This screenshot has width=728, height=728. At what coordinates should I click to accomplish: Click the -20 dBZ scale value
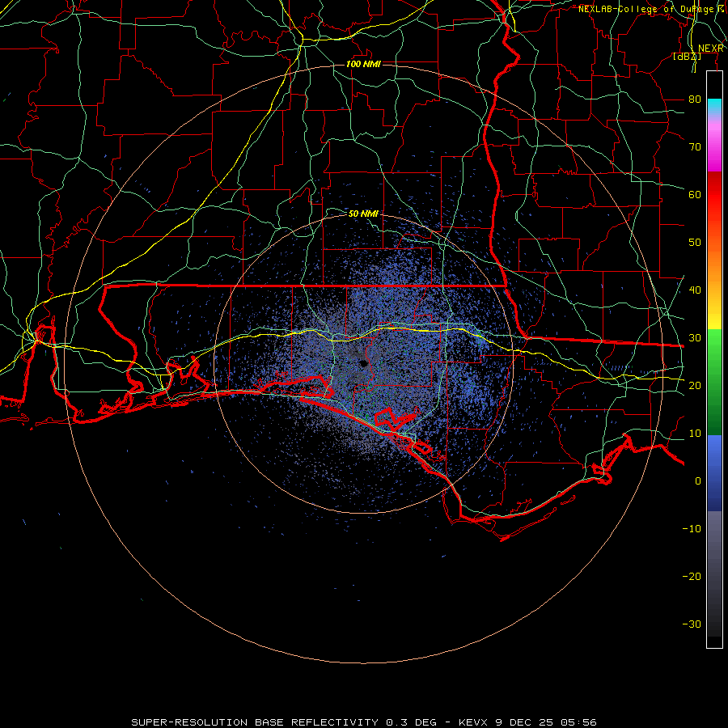[x=692, y=577]
